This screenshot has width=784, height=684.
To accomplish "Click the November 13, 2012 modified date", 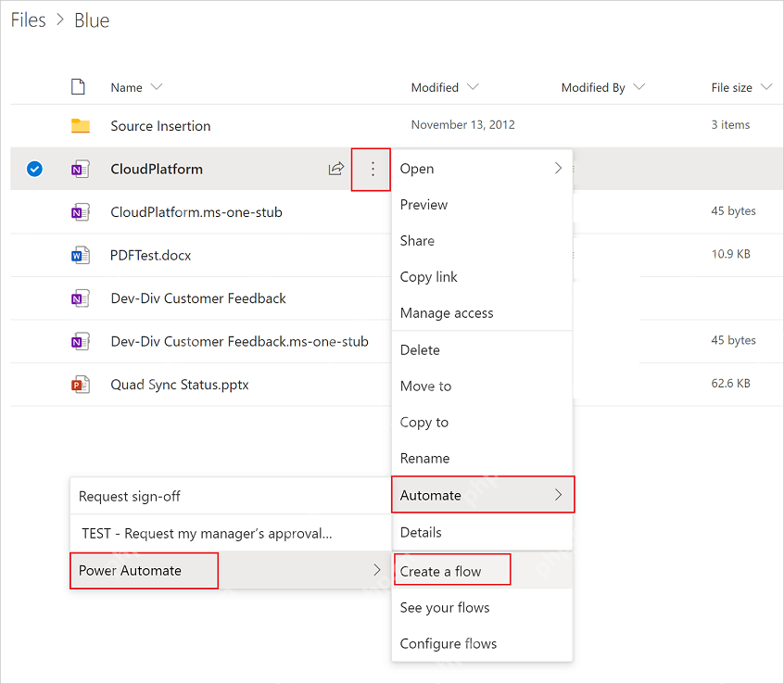I will point(463,124).
